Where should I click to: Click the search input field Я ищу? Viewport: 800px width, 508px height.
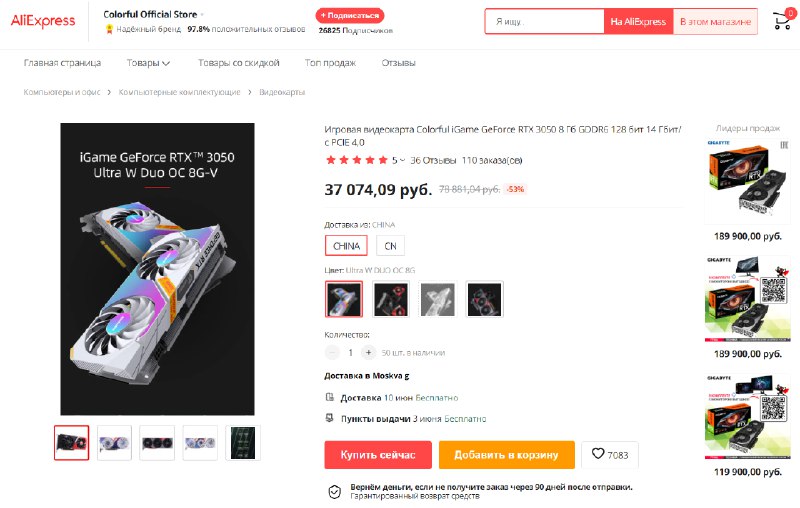[544, 21]
